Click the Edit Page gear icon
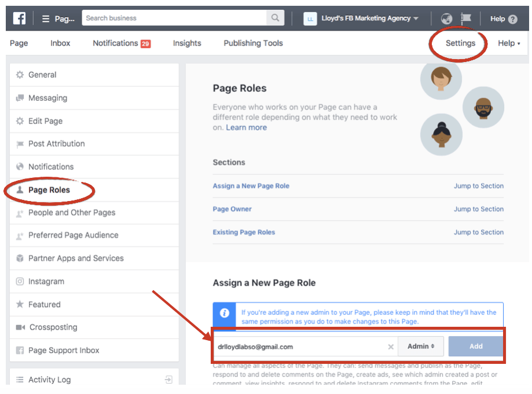 [20, 121]
